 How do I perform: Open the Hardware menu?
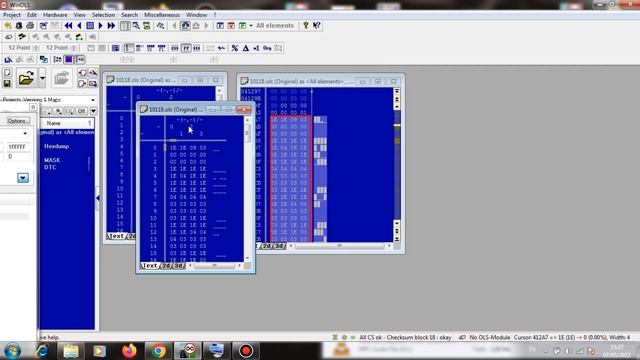[x=55, y=15]
